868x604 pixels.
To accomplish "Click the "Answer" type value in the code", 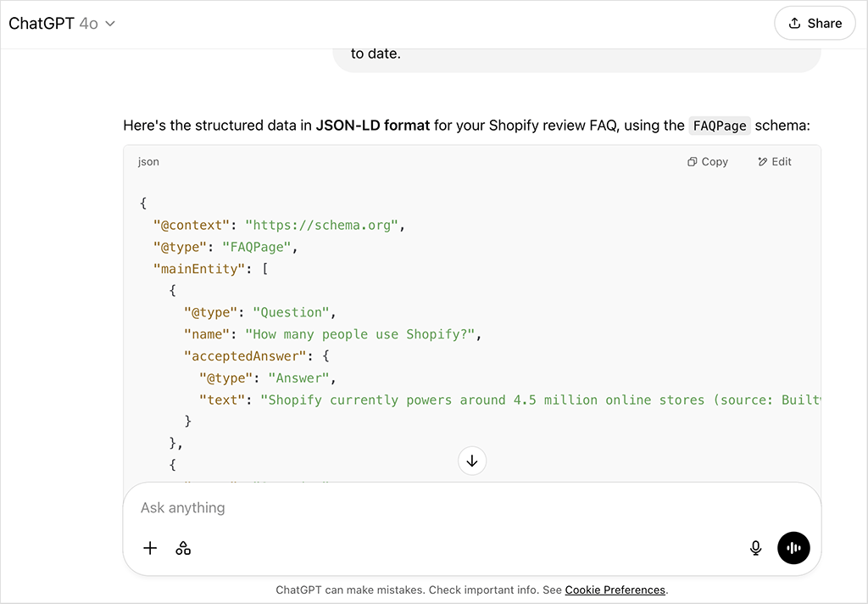I will 299,377.
